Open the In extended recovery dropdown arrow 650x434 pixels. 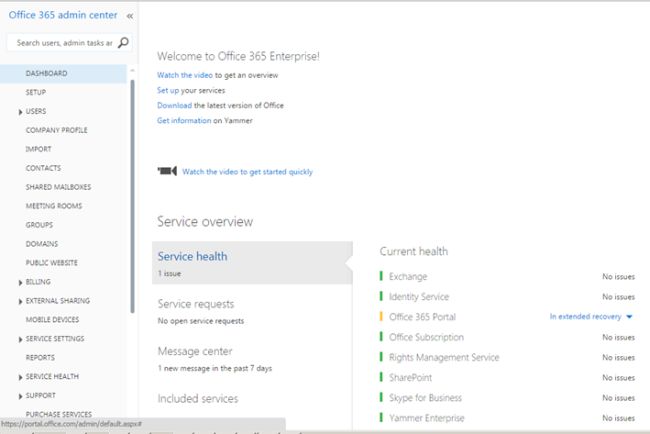pyautogui.click(x=629, y=317)
